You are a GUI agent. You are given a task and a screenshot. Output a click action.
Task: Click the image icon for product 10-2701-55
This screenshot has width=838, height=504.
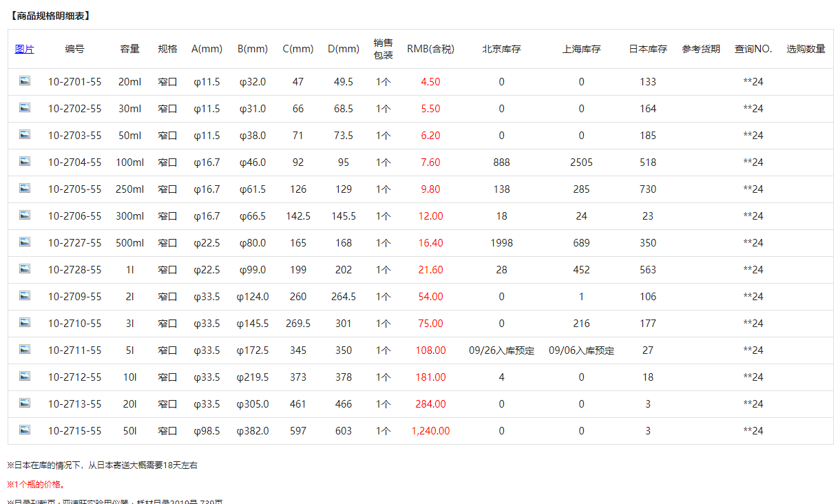(x=25, y=81)
